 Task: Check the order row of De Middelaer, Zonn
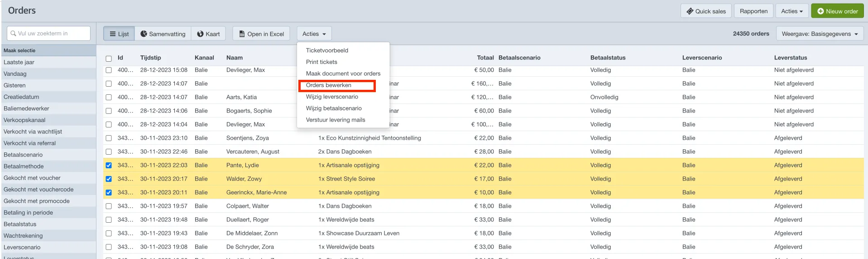tap(109, 233)
